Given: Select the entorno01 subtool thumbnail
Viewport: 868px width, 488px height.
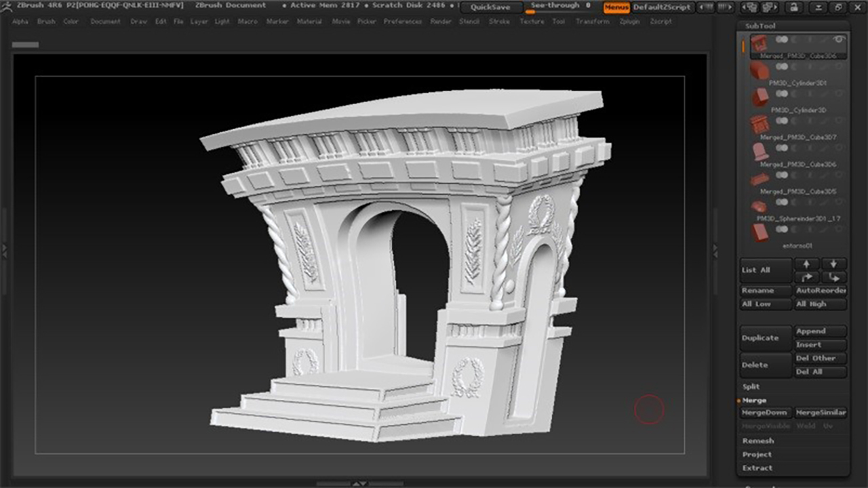Looking at the screenshot, I should click(759, 232).
